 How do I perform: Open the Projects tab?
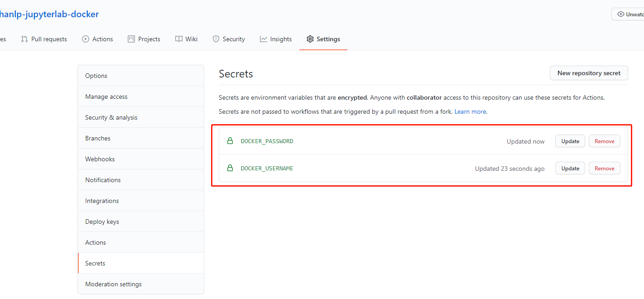[x=144, y=39]
